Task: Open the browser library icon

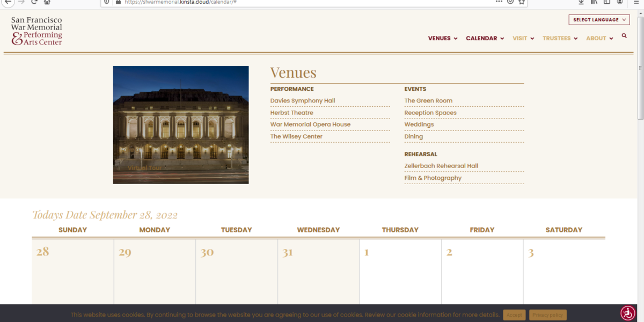Action: (x=594, y=2)
